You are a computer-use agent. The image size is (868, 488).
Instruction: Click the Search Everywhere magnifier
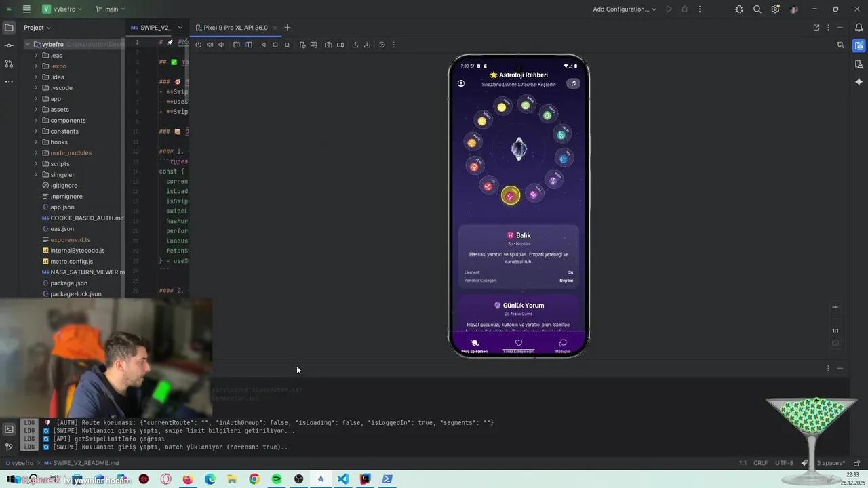pos(757,9)
